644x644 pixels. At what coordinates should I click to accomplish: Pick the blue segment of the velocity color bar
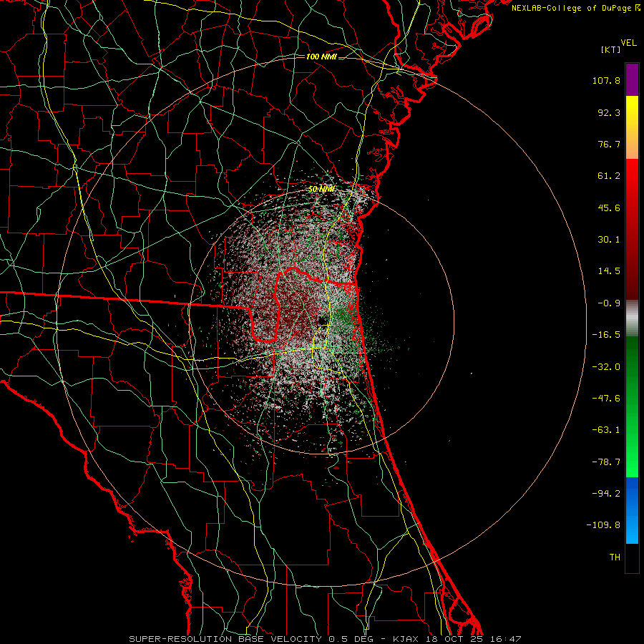632,510
